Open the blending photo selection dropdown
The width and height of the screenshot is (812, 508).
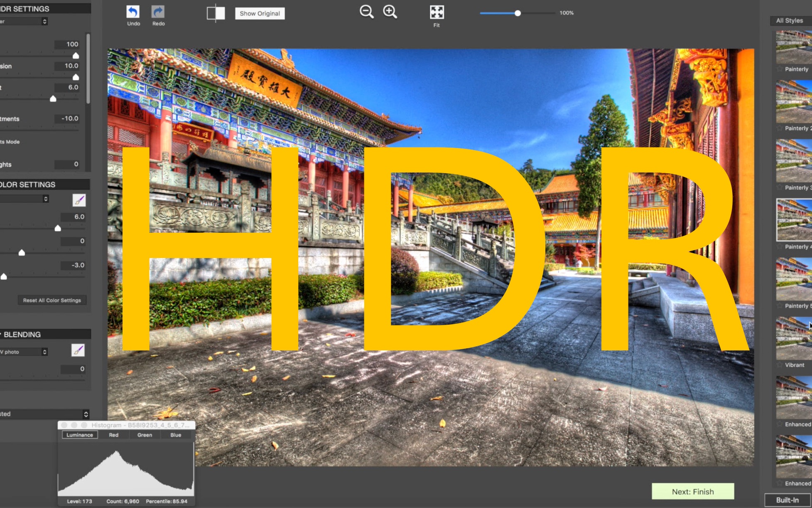(x=24, y=352)
